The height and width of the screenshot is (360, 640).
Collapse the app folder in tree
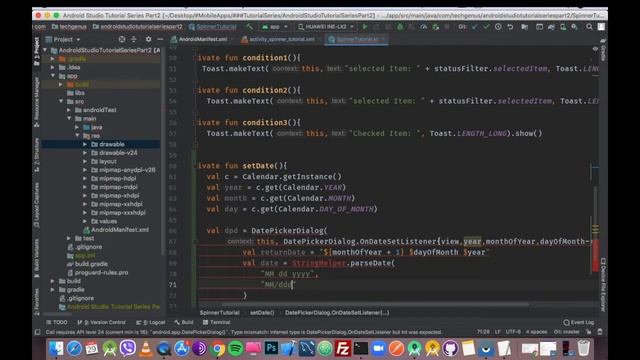pos(53,76)
